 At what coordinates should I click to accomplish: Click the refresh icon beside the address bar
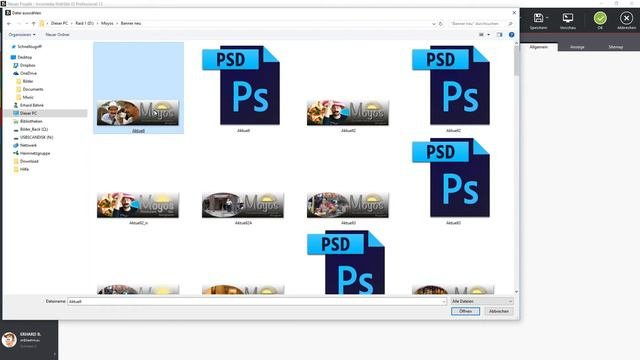tap(441, 24)
